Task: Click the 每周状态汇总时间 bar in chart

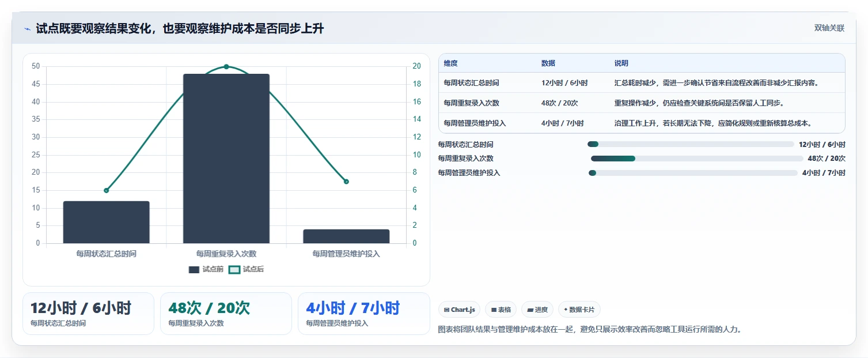Action: pos(106,222)
